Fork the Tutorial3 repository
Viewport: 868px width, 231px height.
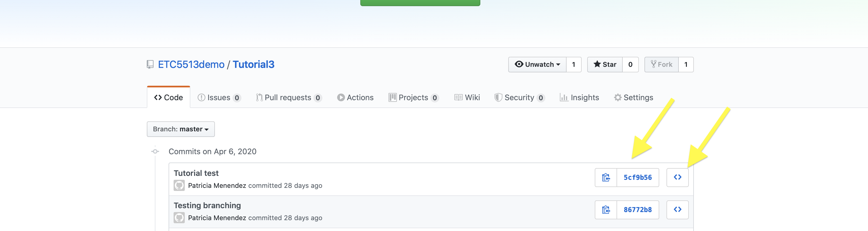(x=661, y=64)
